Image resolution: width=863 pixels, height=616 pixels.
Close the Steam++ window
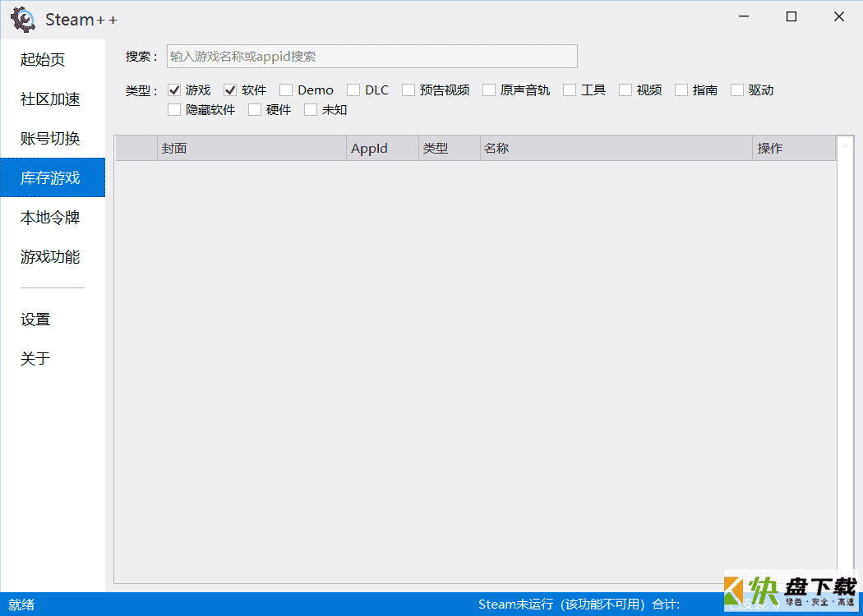[x=839, y=17]
